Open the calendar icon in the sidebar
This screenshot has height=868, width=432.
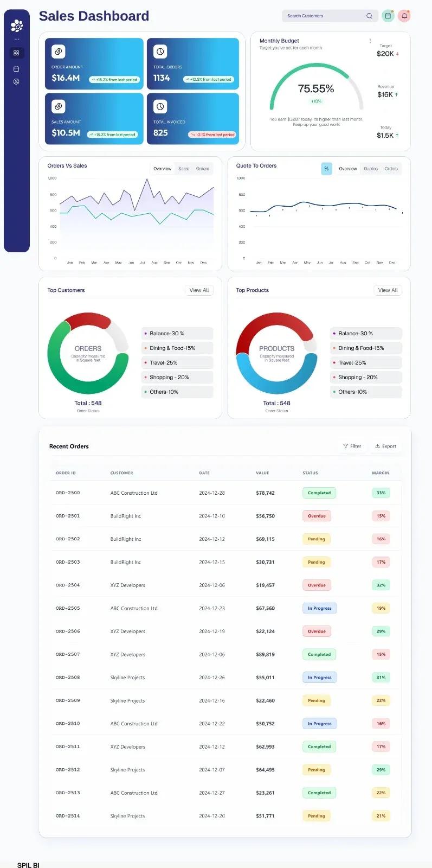pos(16,69)
